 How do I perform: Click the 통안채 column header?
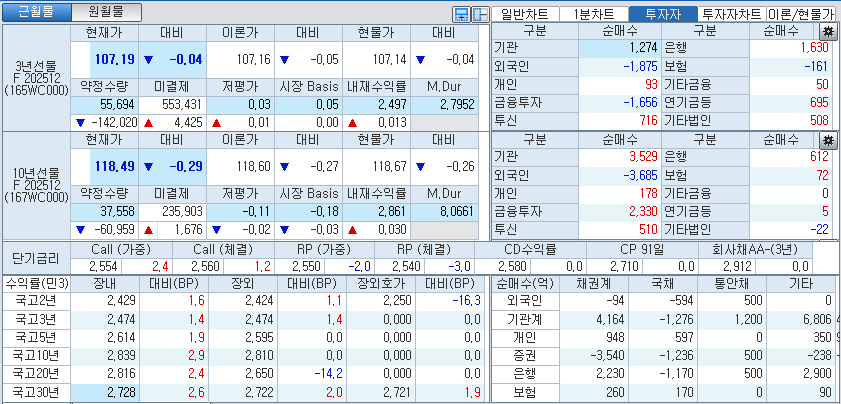pos(732,283)
